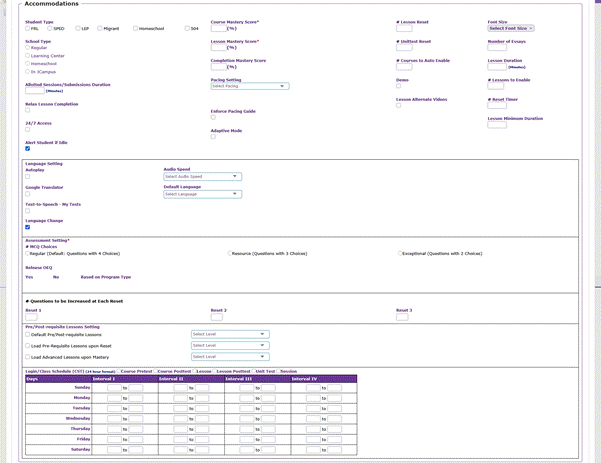Click the Number of Essays input field
Screen dimensions: 601x463
tap(495, 49)
